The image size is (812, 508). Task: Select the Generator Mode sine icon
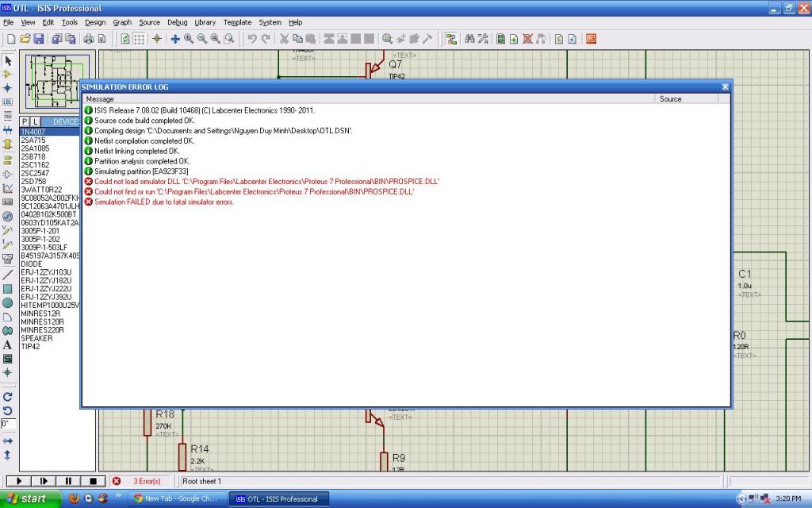8,217
